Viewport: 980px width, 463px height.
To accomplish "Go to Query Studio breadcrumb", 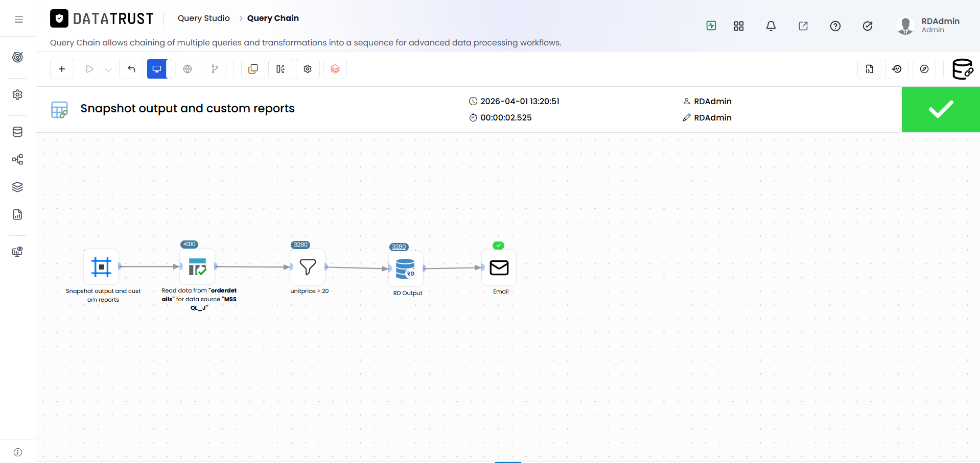I will pyautogui.click(x=203, y=18).
